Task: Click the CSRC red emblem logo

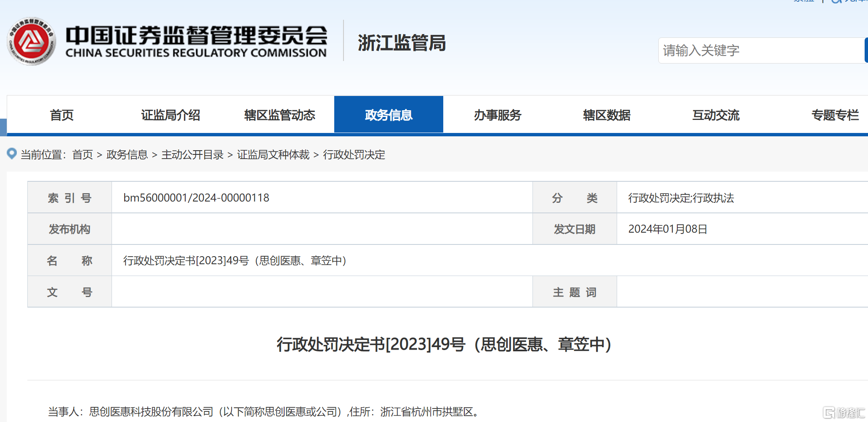Action: coord(32,41)
